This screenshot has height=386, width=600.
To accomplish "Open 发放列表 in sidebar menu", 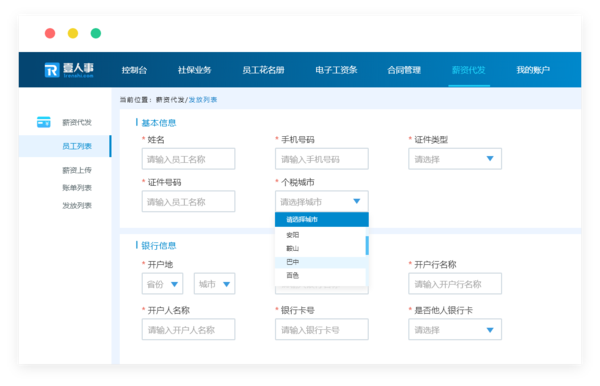I will point(77,206).
